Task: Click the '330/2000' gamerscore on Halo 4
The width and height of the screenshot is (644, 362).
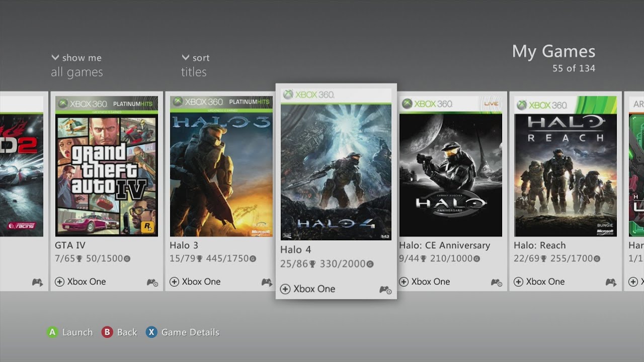Action: [342, 264]
